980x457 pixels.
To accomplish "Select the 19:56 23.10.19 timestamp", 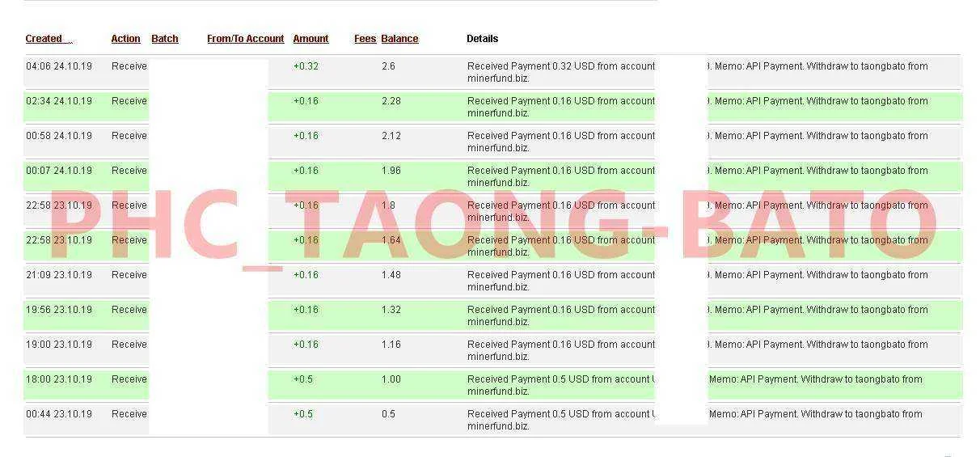I will tap(59, 310).
